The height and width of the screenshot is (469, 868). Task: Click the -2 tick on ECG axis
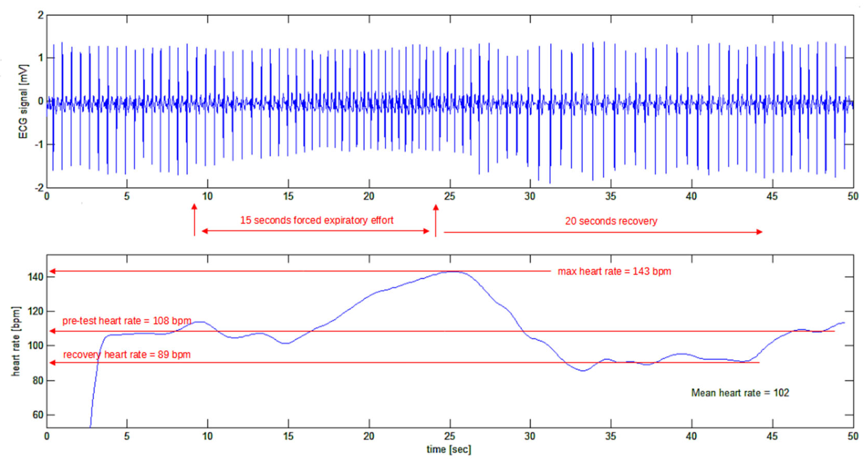pos(39,187)
